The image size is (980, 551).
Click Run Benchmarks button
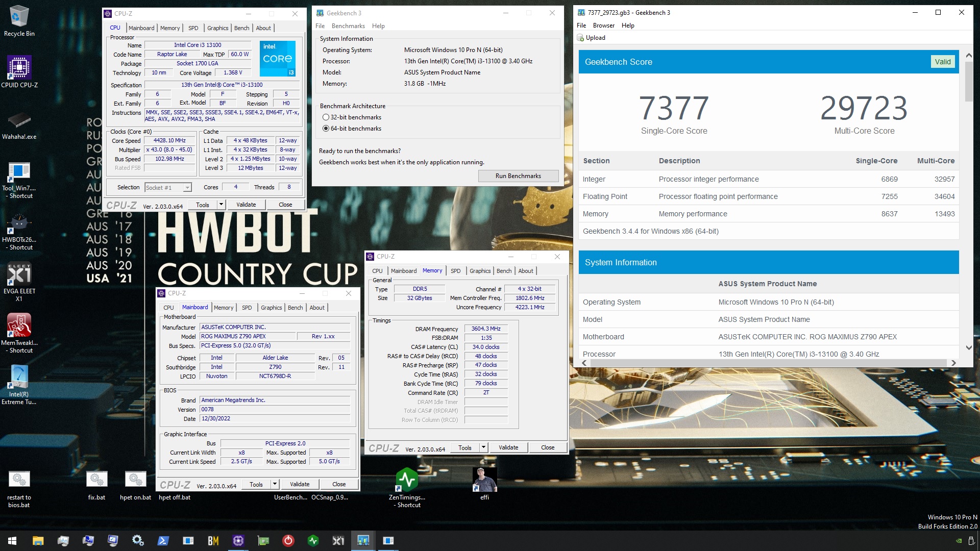click(518, 176)
